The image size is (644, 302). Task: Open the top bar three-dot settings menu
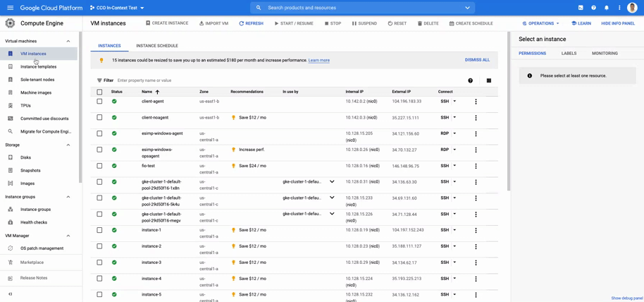click(x=619, y=8)
